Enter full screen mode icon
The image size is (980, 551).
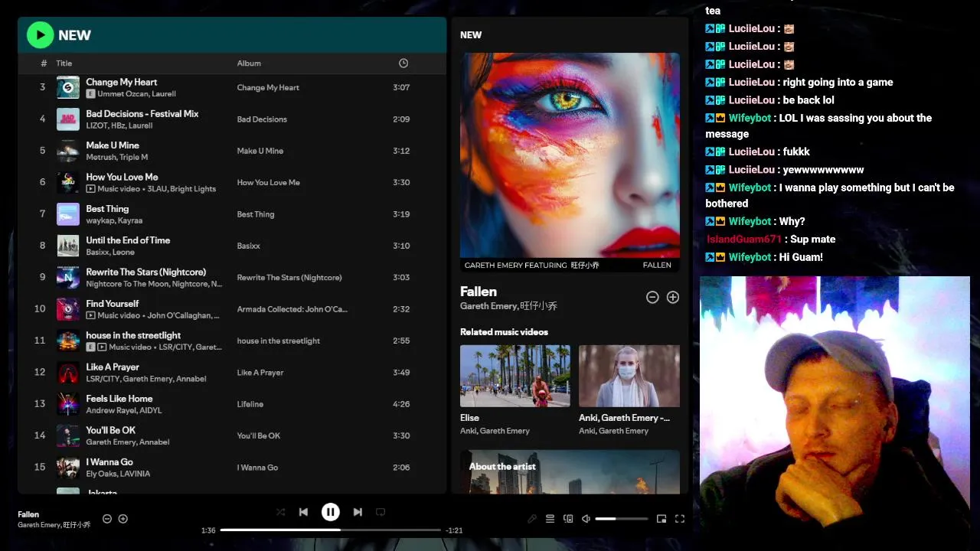point(679,519)
